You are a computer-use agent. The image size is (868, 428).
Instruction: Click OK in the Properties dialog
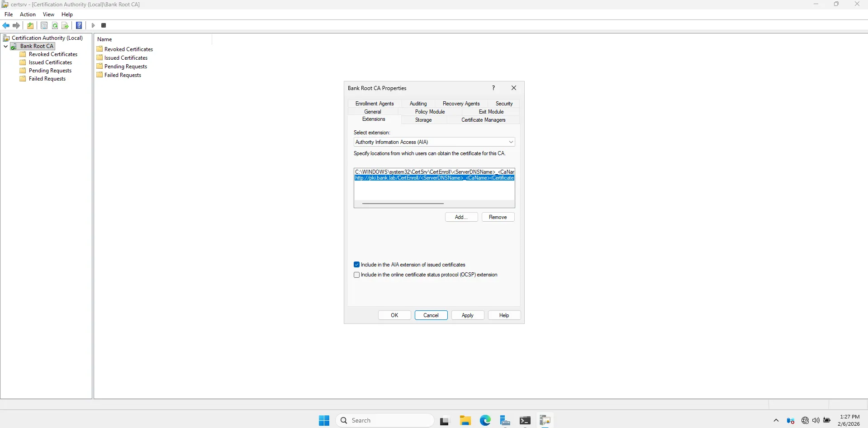(394, 315)
